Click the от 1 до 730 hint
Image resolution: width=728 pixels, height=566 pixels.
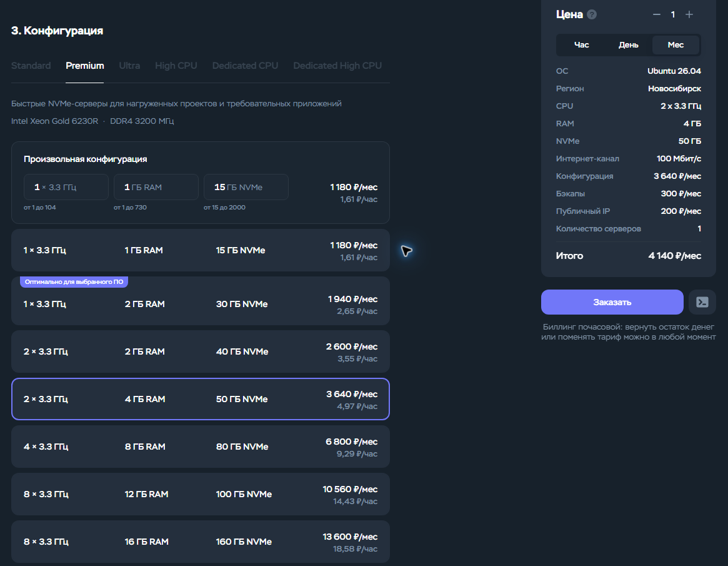click(x=131, y=208)
